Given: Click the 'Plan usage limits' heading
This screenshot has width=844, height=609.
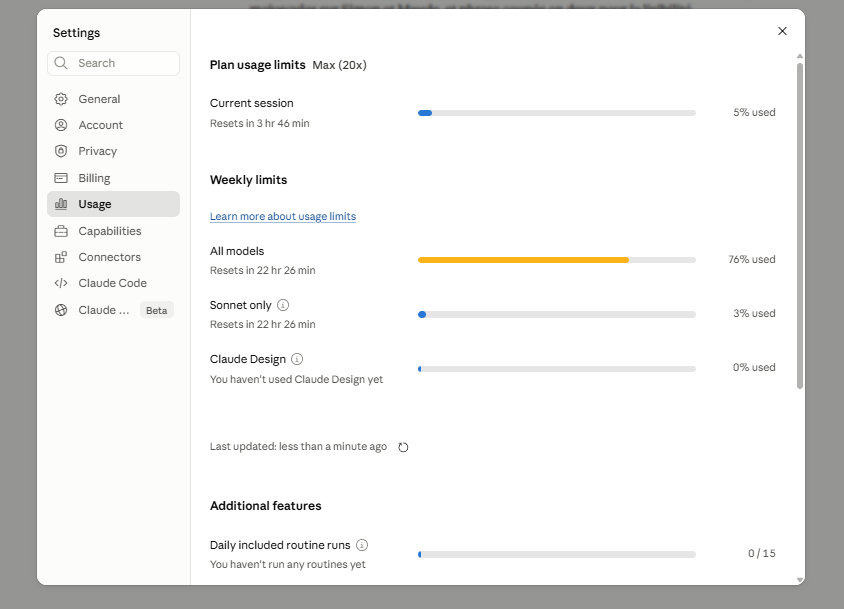Looking at the screenshot, I should (x=257, y=65).
